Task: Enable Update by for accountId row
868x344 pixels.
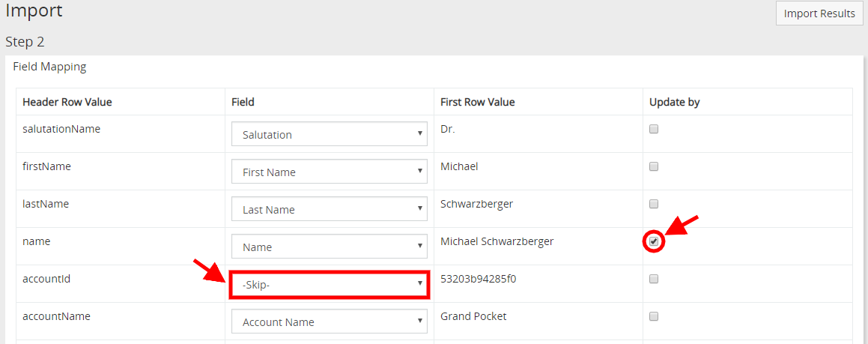Action: (654, 280)
